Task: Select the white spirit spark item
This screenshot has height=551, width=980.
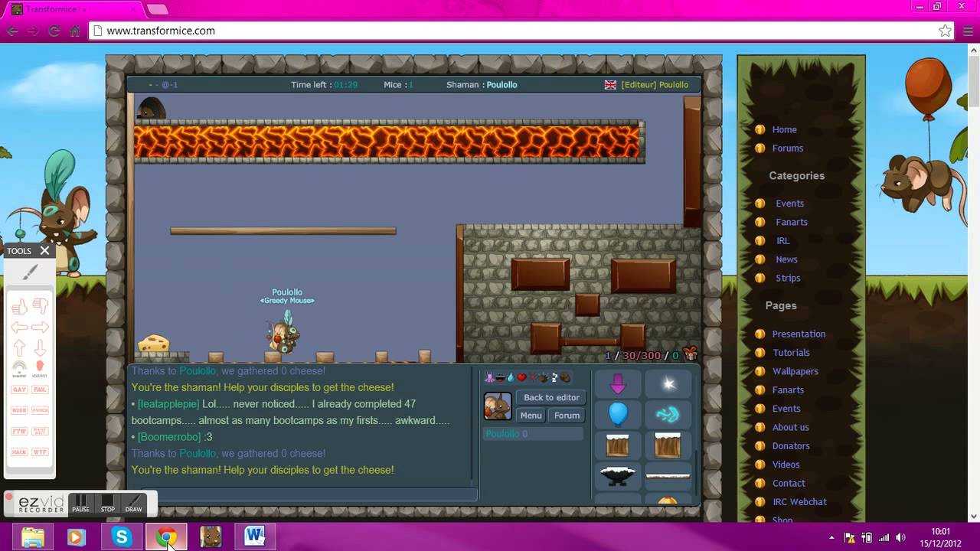Action: pos(668,383)
